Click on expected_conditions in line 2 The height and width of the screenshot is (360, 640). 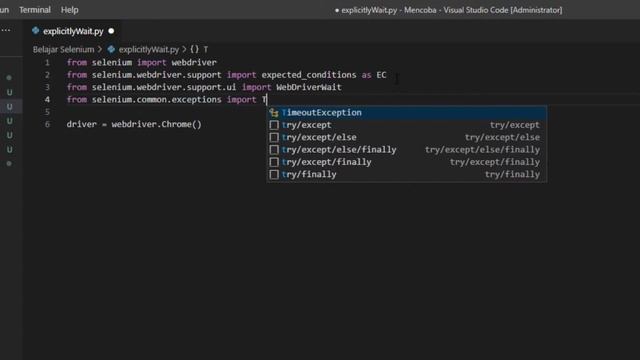pyautogui.click(x=309, y=75)
